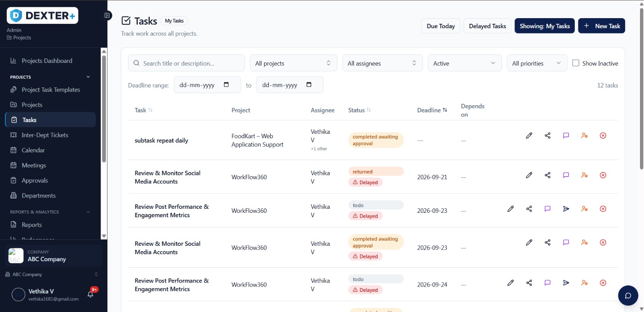Focus the Search title or description field
Viewport: 644px width, 312px height.
coord(186,63)
